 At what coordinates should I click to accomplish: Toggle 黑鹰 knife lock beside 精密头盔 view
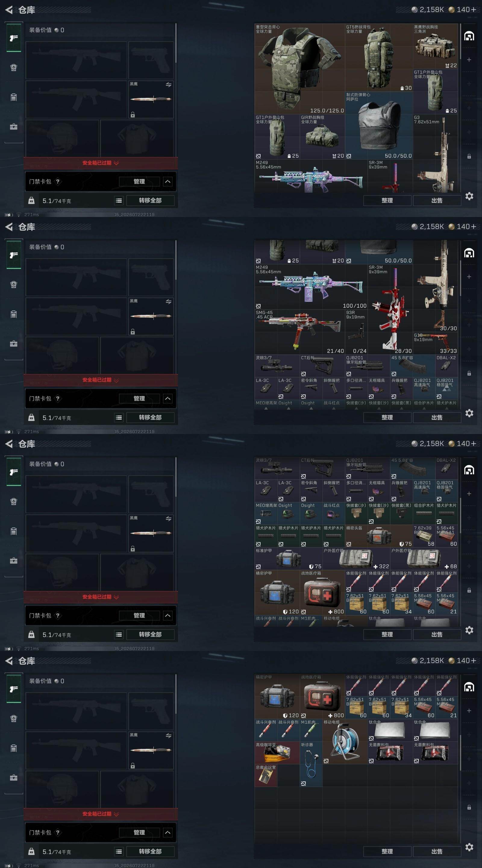(x=133, y=549)
